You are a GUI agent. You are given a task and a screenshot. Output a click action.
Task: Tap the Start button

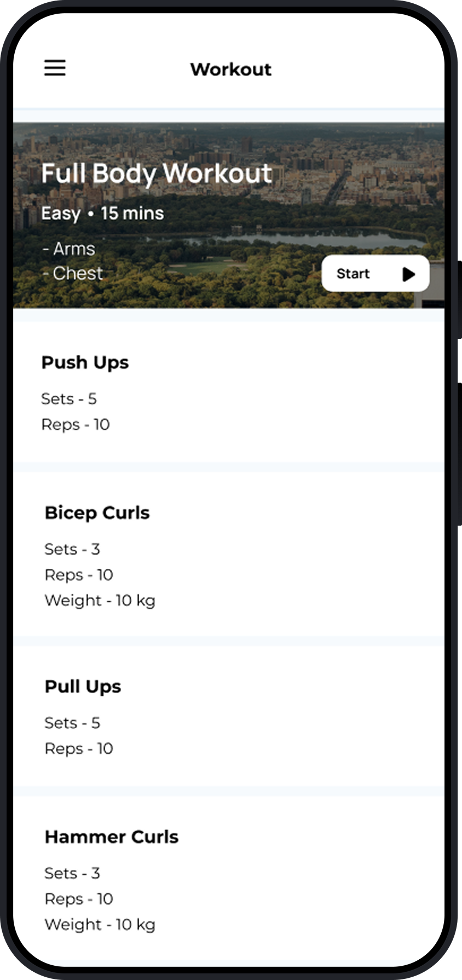pos(376,273)
